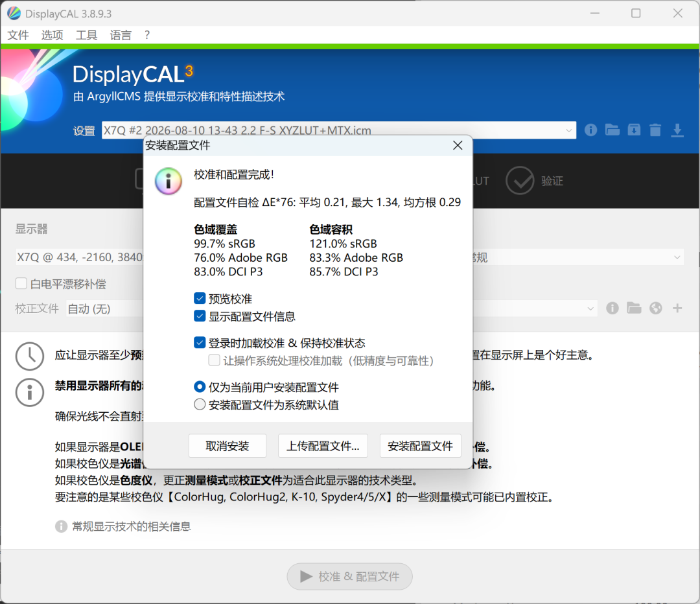Viewport: 700px width, 604px height.
Task: Click the settings profile name field
Action: pos(338,130)
